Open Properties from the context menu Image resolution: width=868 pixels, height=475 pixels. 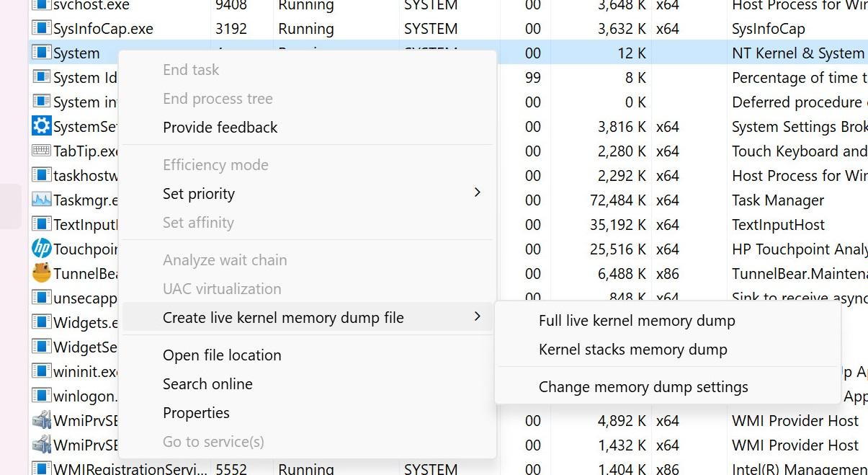point(308,413)
